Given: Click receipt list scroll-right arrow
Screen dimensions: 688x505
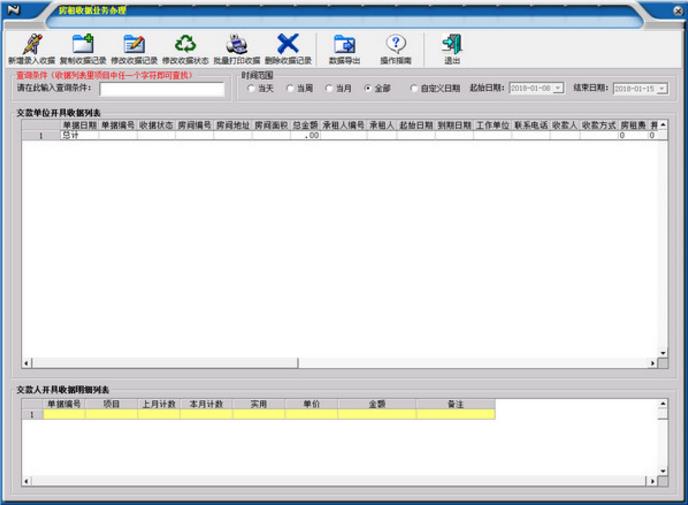Looking at the screenshot, I should (x=652, y=363).
